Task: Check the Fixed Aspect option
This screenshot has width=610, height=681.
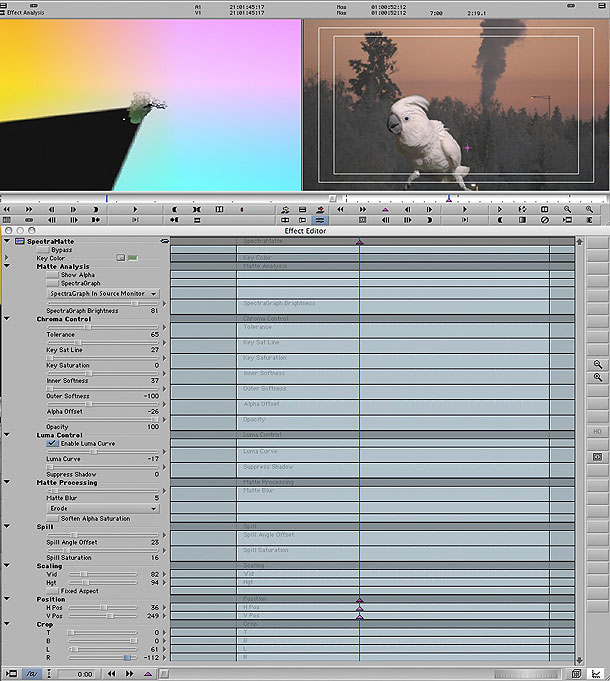Action: (54, 591)
